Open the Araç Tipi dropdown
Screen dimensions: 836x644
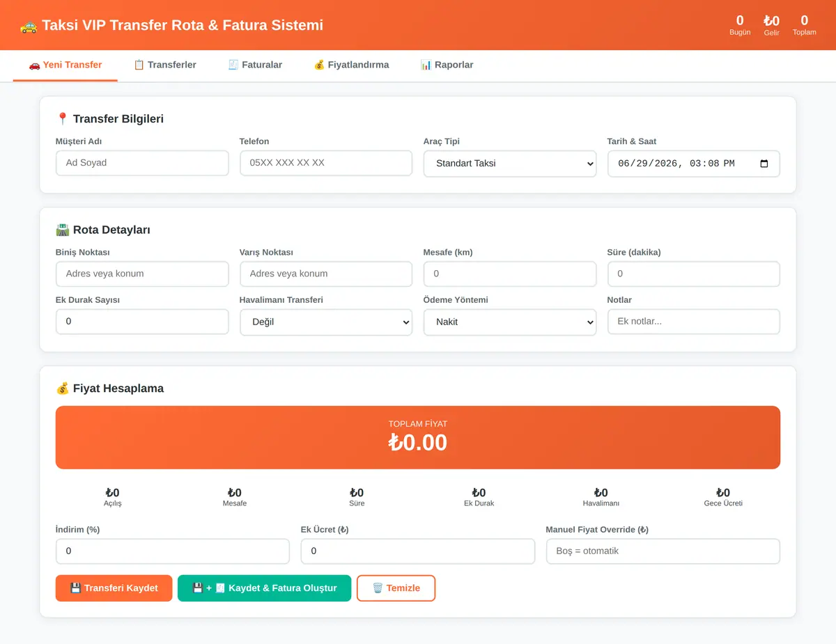click(510, 164)
